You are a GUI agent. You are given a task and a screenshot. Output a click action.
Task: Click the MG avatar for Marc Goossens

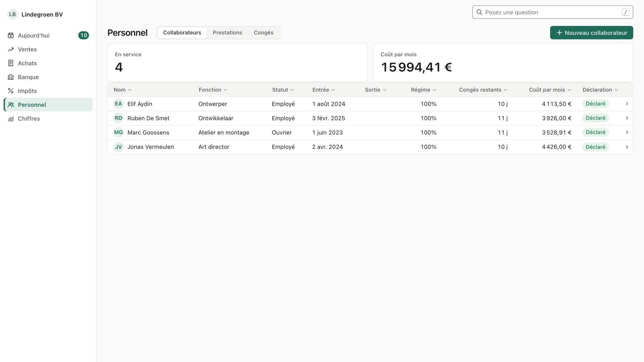click(x=118, y=132)
